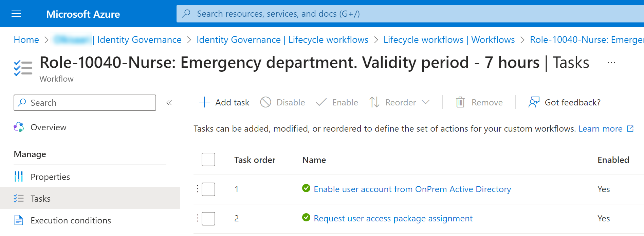Expand the Reorder dropdown chevron
644x236 pixels.
pyautogui.click(x=425, y=102)
